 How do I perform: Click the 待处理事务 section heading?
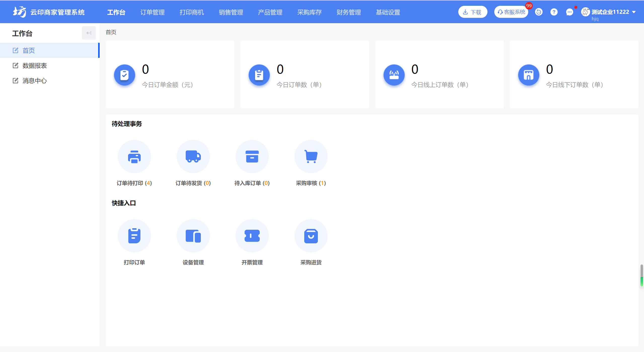pos(127,124)
